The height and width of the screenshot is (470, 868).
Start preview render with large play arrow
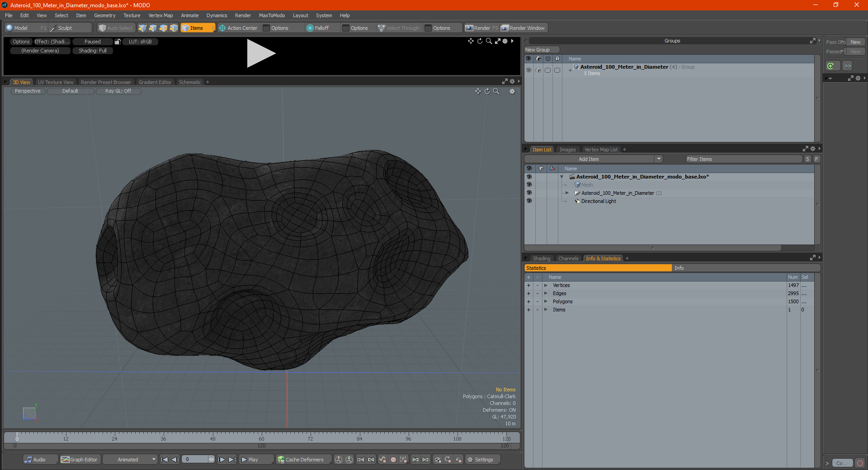[x=261, y=53]
